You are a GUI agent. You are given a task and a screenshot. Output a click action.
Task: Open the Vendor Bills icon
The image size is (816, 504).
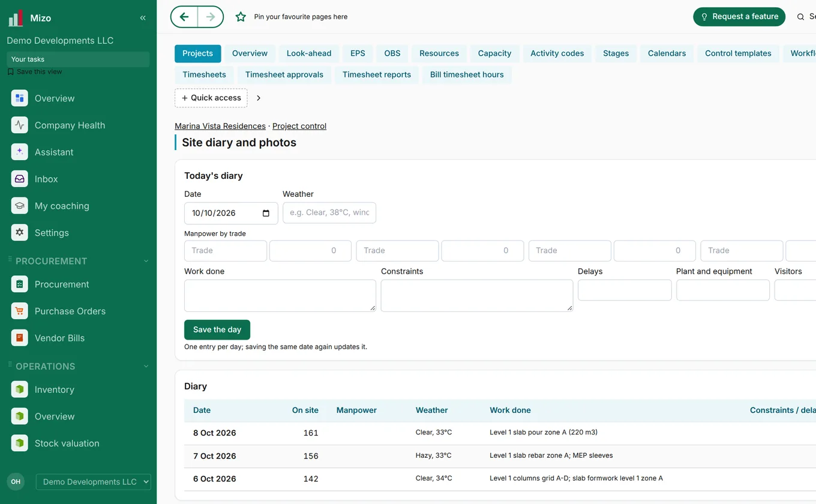20,338
